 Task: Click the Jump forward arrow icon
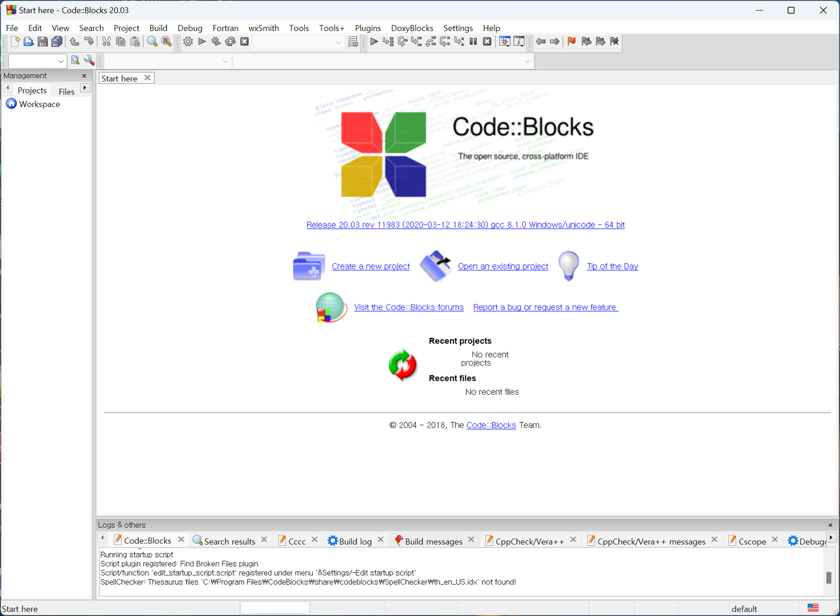tap(554, 41)
